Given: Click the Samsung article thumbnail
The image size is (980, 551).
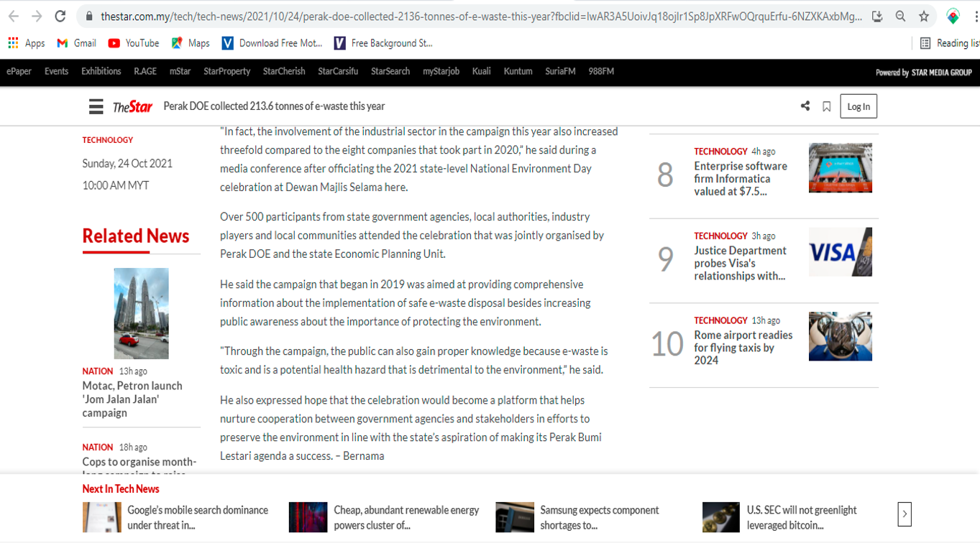Looking at the screenshot, I should point(515,517).
